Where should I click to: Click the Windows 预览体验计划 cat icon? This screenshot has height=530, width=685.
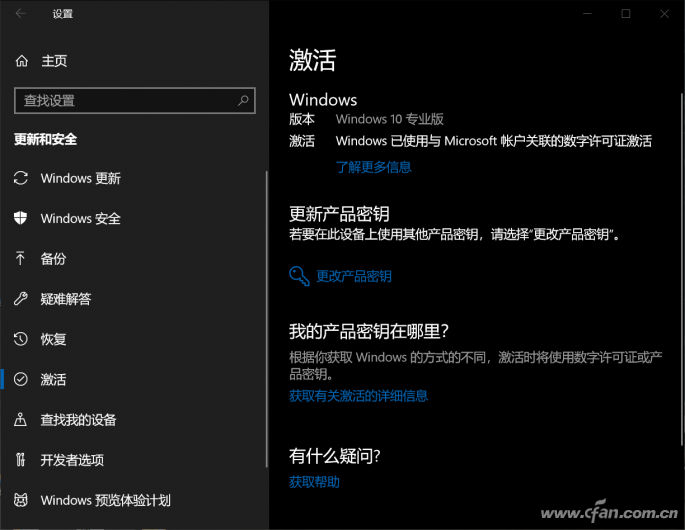click(21, 499)
